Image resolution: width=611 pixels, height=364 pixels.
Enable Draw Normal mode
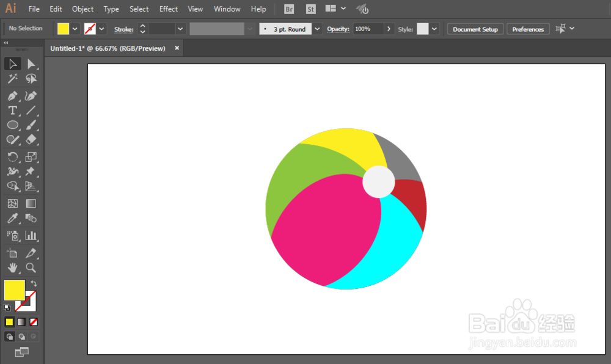[9, 337]
